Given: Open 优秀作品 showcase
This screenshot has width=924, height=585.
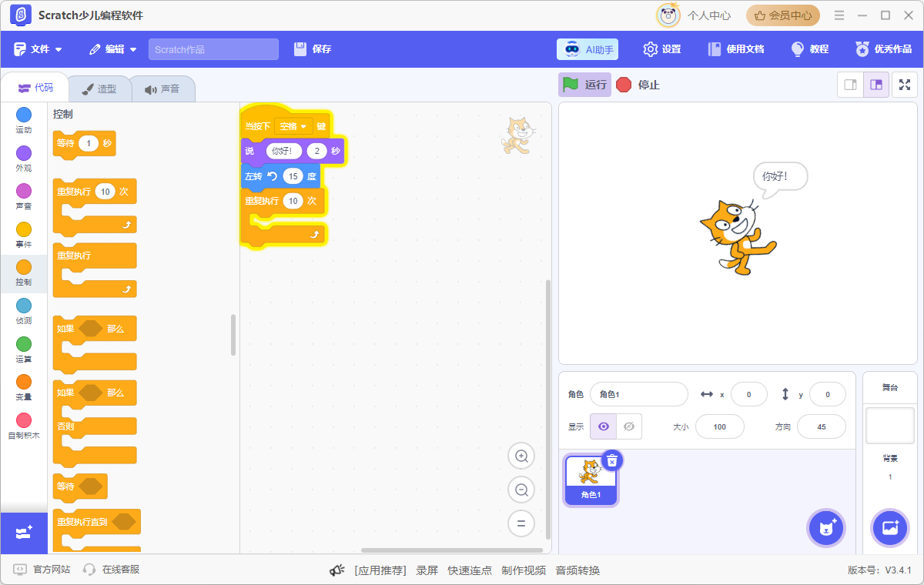Looking at the screenshot, I should tap(884, 49).
